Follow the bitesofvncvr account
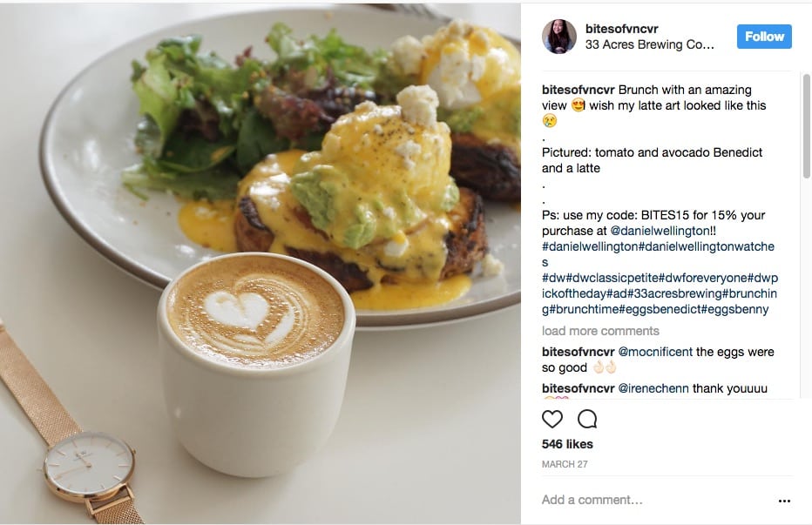 764,37
